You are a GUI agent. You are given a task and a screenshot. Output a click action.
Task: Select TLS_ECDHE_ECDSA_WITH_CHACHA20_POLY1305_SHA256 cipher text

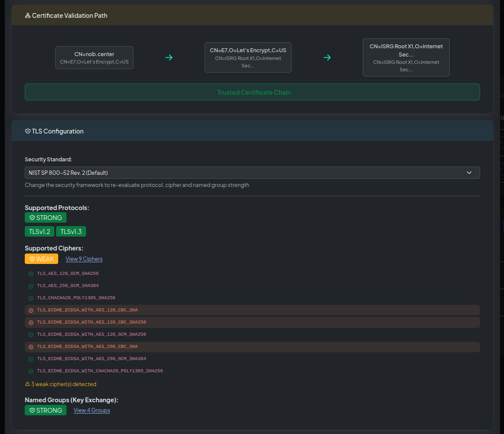[x=100, y=371]
